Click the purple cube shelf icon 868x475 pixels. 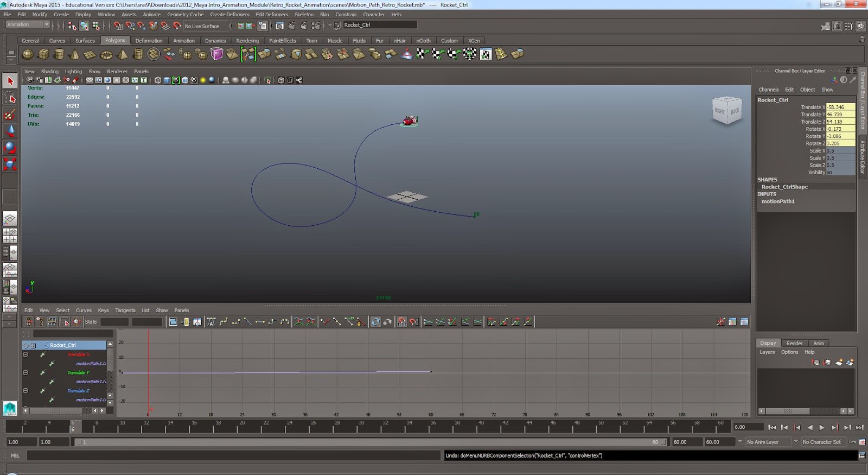(217, 54)
